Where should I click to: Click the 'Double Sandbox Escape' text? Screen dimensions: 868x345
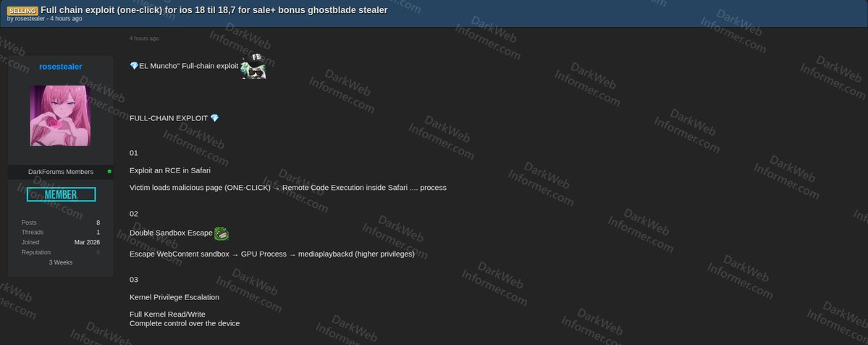tap(171, 233)
